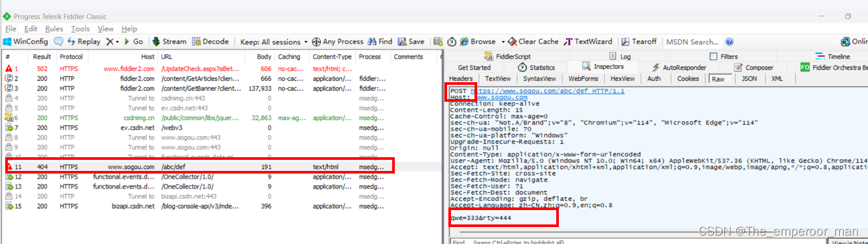This screenshot has width=868, height=244.
Task: Save the captured sessions
Action: [x=410, y=41]
